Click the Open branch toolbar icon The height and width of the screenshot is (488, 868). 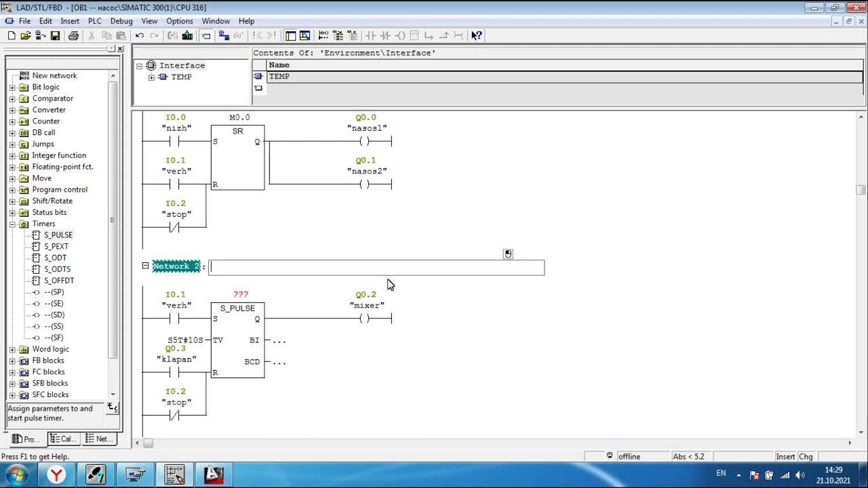coord(429,36)
